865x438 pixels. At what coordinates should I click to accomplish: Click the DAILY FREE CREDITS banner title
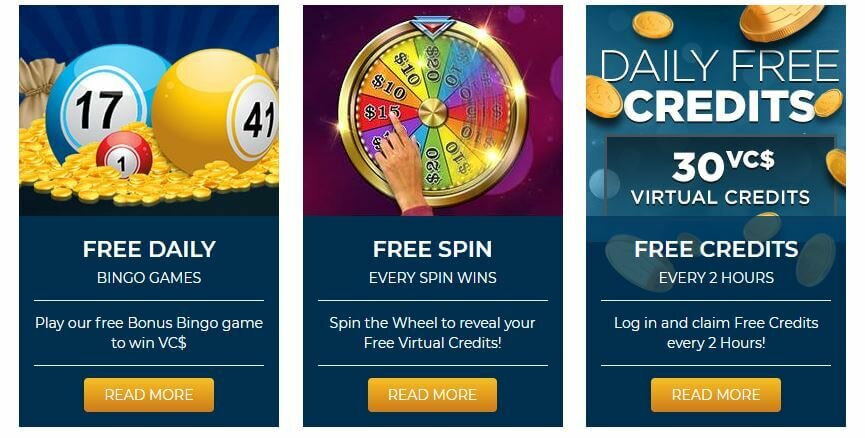pos(720,86)
